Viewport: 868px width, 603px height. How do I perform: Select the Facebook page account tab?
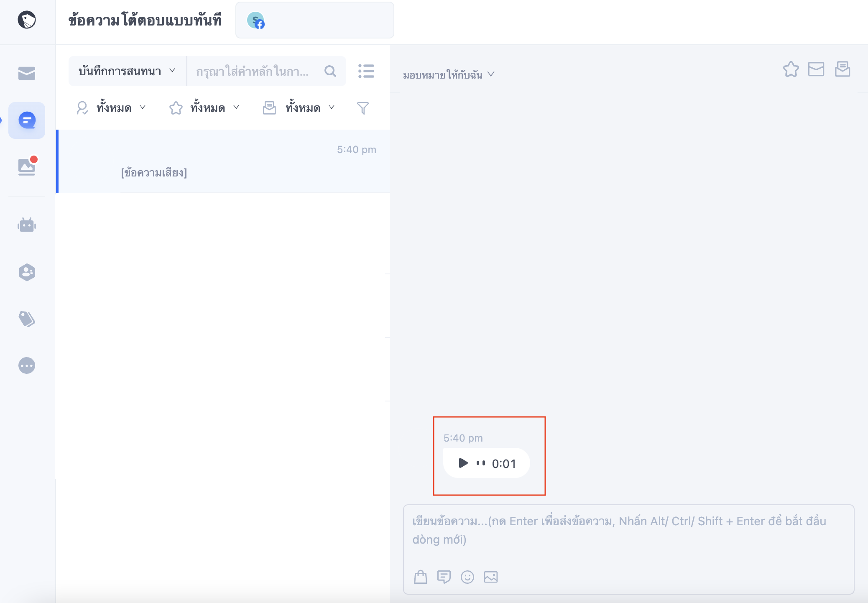pyautogui.click(x=315, y=20)
